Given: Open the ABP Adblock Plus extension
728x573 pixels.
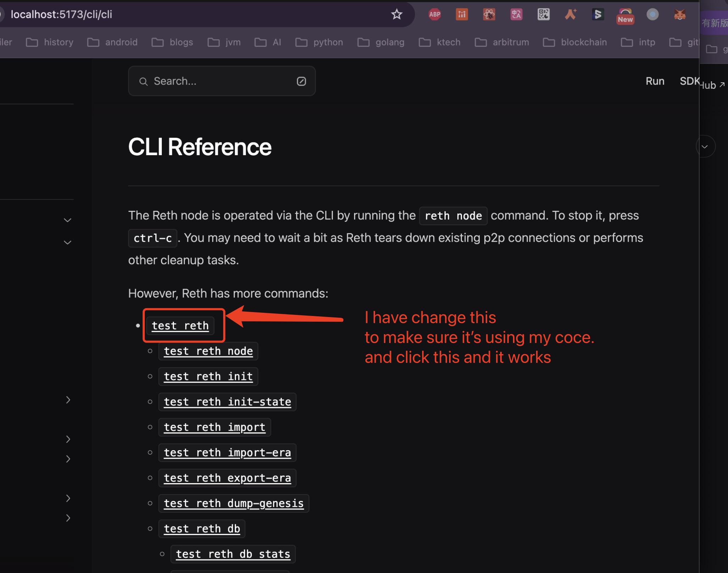Looking at the screenshot, I should [x=435, y=14].
